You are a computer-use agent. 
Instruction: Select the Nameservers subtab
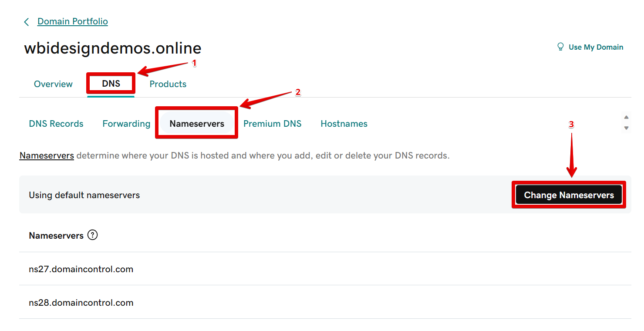coord(197,124)
